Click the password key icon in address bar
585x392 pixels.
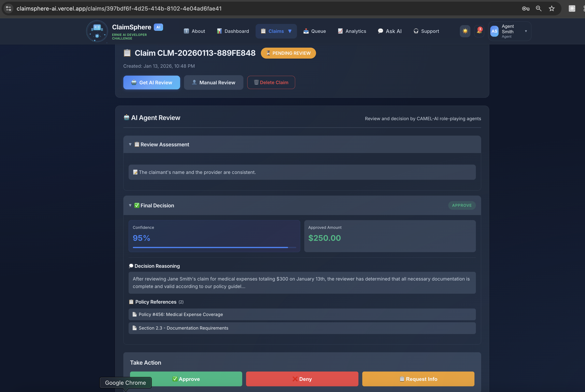tap(525, 9)
